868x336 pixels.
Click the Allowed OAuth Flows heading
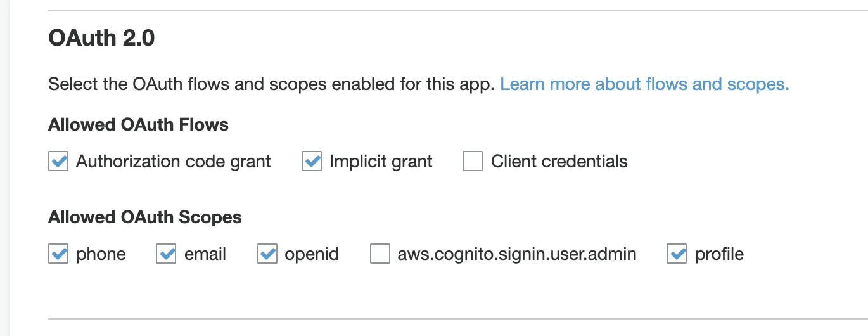click(x=138, y=124)
